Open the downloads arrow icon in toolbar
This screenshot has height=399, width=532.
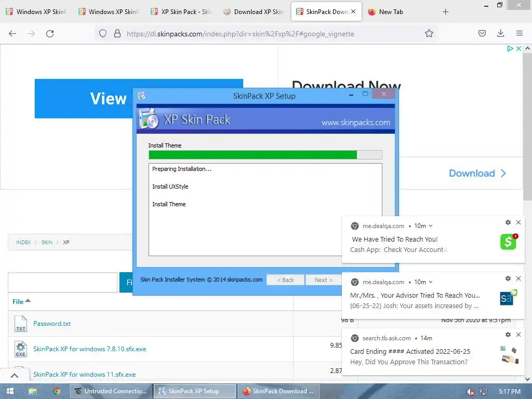coord(500,33)
